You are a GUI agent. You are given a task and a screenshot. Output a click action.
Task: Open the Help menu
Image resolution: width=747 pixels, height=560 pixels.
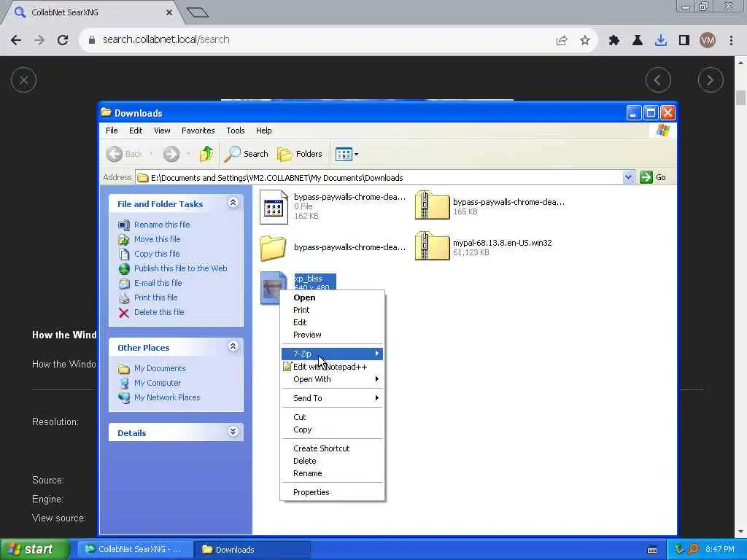coord(263,131)
